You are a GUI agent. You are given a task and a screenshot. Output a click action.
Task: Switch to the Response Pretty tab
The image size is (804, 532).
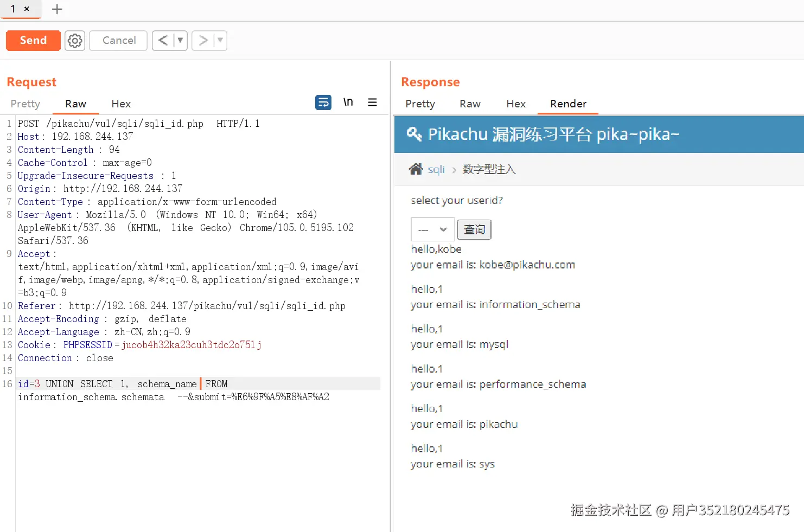click(x=420, y=104)
